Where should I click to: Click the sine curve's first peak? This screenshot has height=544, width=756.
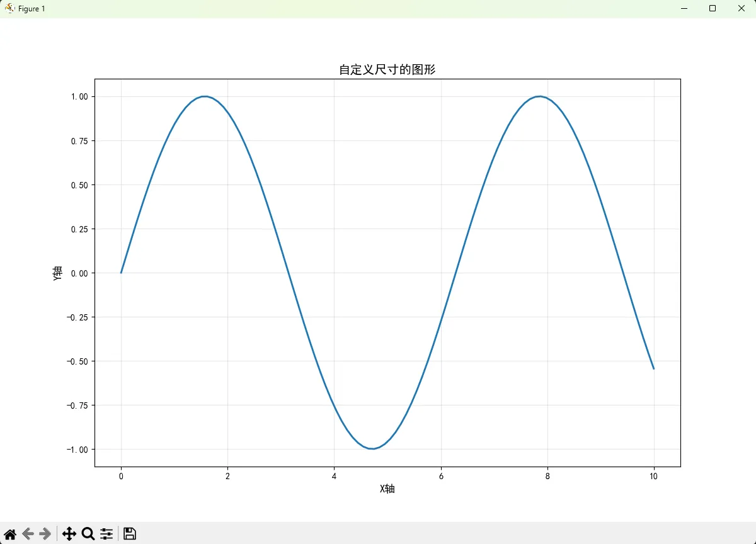point(205,96)
